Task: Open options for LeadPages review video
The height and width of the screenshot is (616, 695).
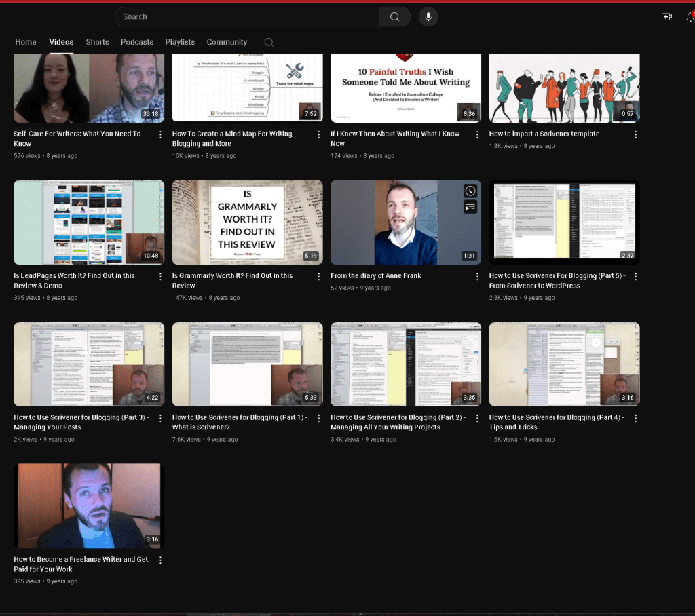Action: click(160, 277)
